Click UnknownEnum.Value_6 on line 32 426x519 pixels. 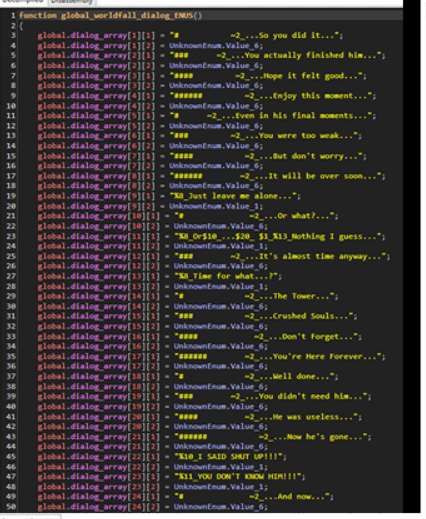coord(218,327)
